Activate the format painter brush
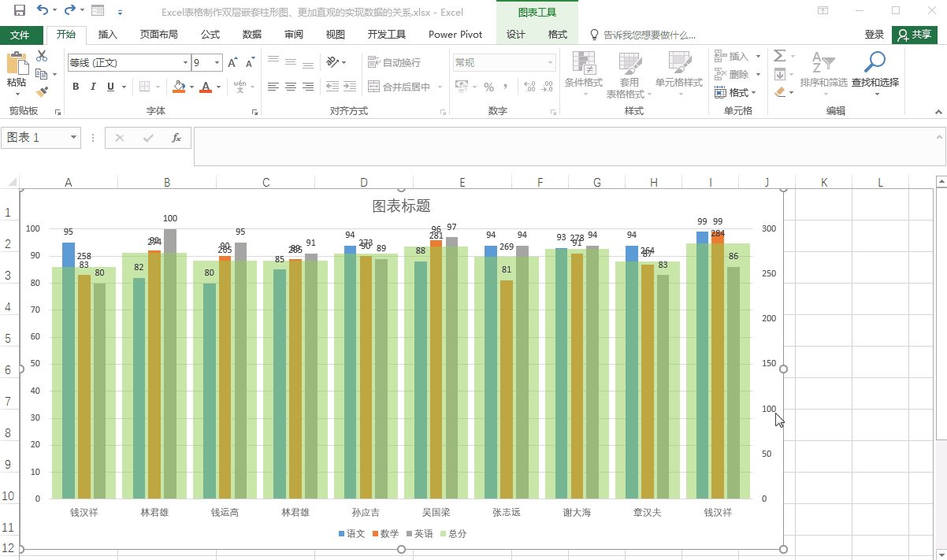The image size is (947, 560). pyautogui.click(x=42, y=91)
